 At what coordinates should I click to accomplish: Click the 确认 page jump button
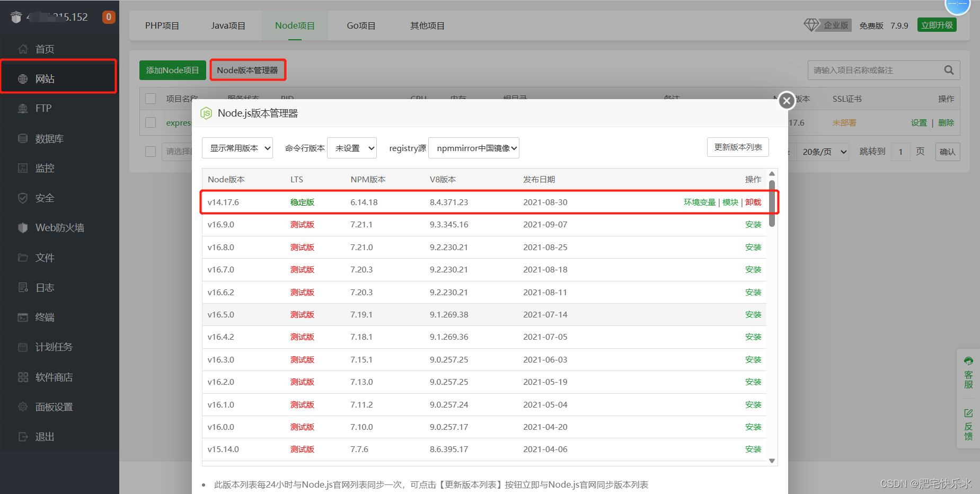pos(947,152)
